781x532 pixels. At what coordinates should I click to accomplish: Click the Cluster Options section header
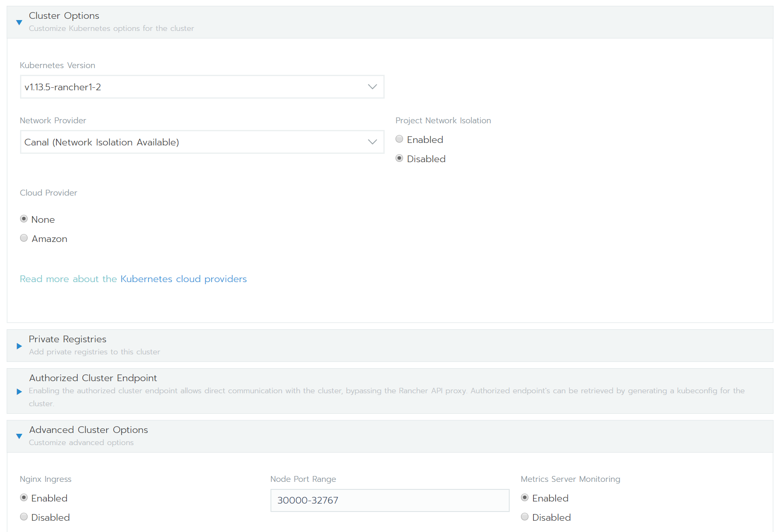[x=64, y=15]
